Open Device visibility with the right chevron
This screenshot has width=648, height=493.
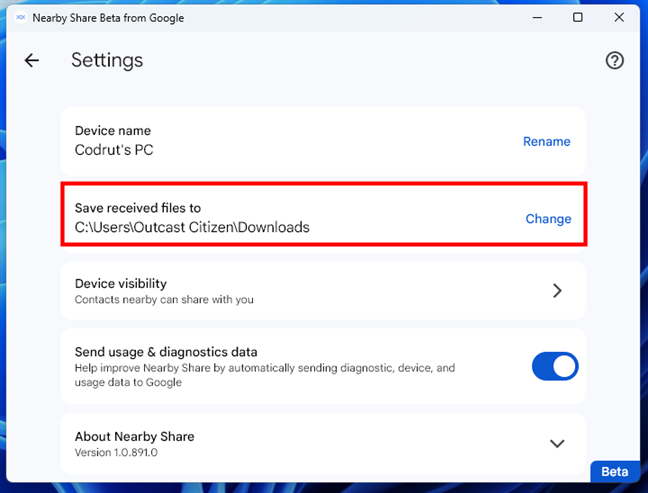click(x=557, y=291)
